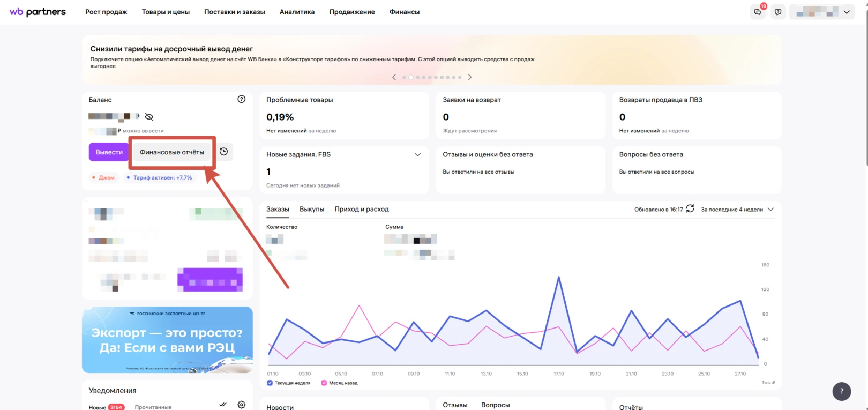Open withdrawal history clock icon
Viewport: 868px width, 410px height.
224,152
